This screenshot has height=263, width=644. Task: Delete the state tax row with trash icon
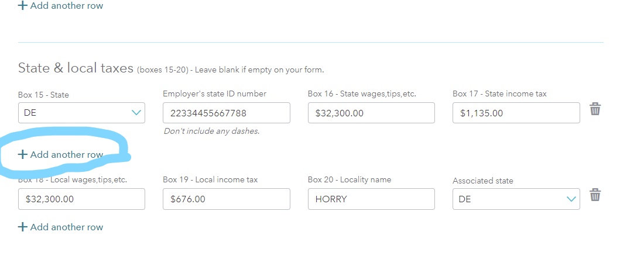click(595, 109)
